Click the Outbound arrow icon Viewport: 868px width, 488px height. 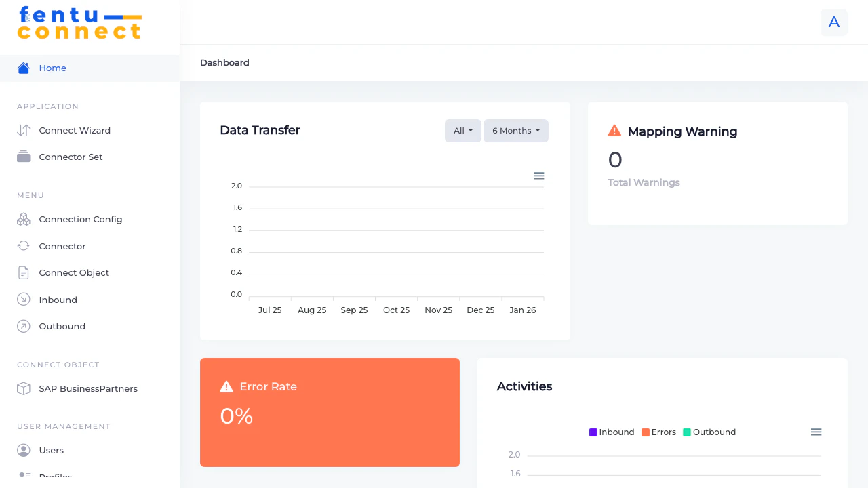(x=23, y=326)
